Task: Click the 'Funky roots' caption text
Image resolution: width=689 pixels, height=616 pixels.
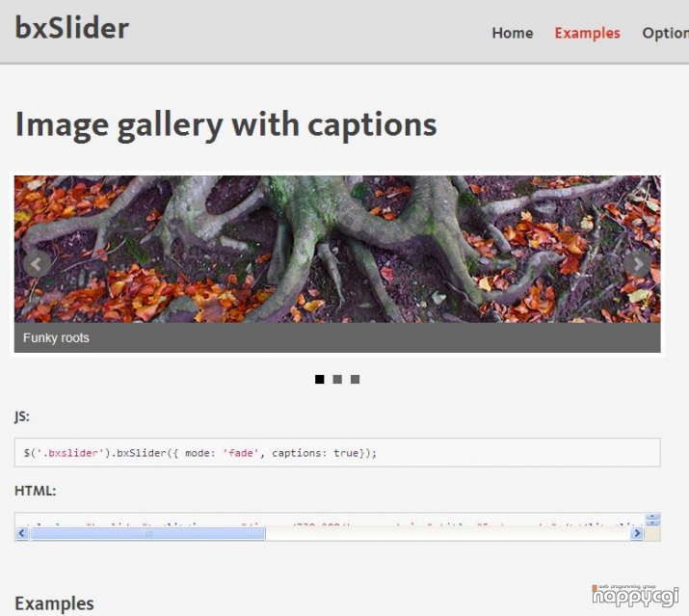Action: tap(56, 337)
